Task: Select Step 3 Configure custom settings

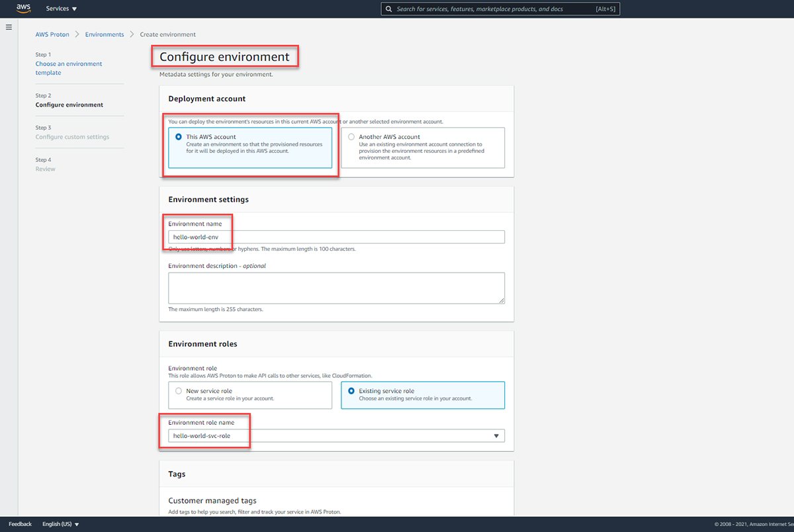Action: [x=71, y=136]
